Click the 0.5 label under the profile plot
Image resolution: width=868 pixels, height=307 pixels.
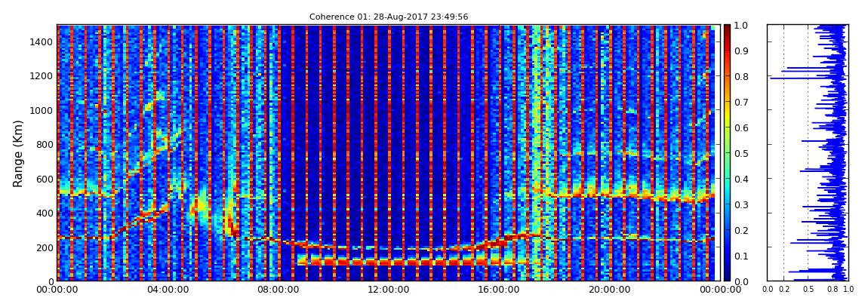(808, 290)
